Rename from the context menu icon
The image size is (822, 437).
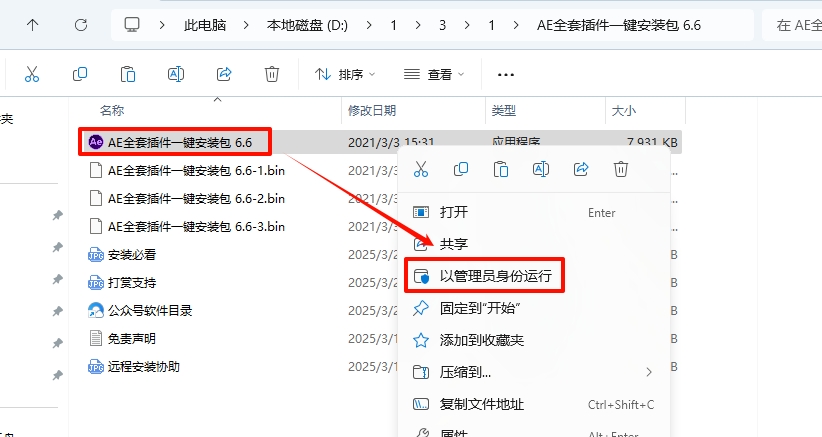click(541, 169)
